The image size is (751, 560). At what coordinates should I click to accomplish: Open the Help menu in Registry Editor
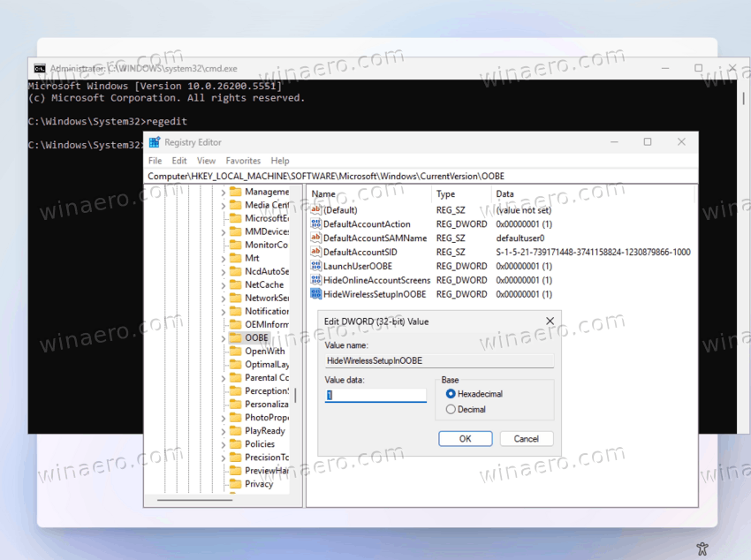(280, 161)
